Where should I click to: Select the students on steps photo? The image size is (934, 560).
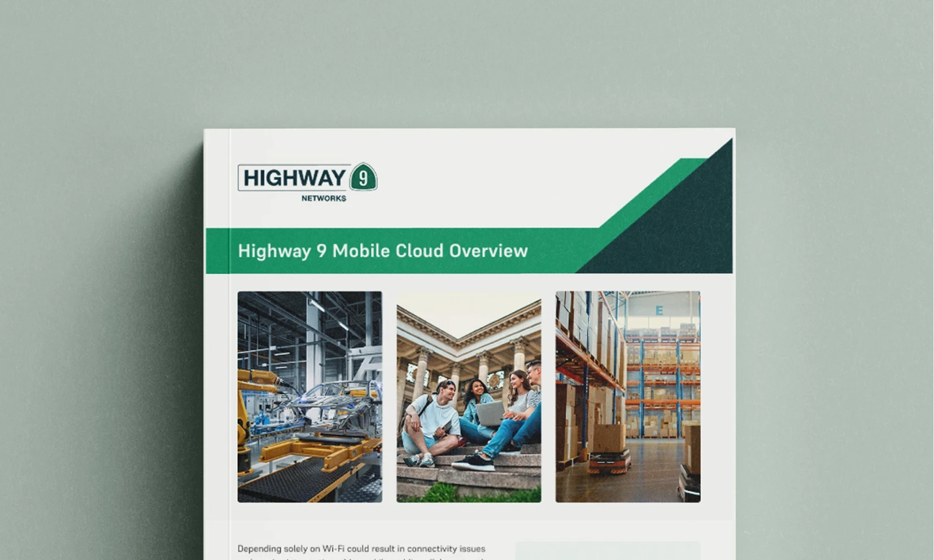(x=469, y=396)
